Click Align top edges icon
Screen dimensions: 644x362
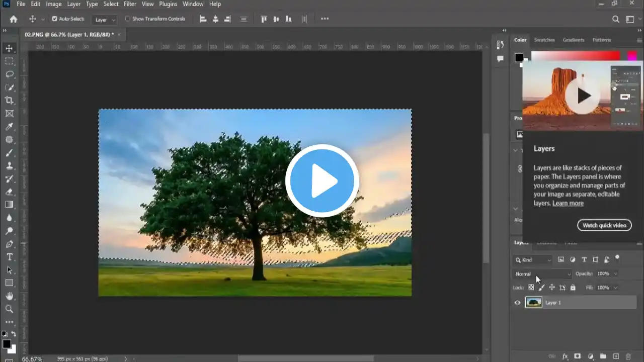264,19
